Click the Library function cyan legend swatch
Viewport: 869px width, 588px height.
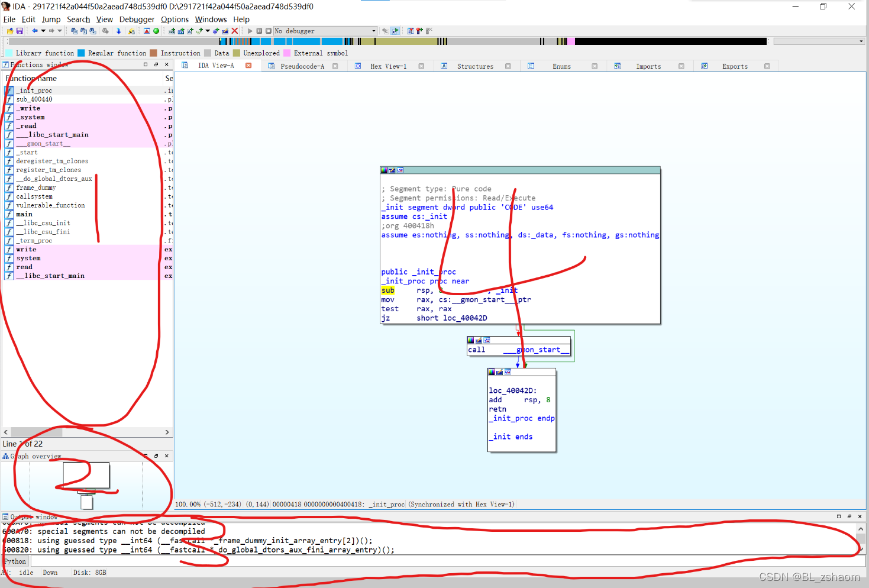point(9,53)
